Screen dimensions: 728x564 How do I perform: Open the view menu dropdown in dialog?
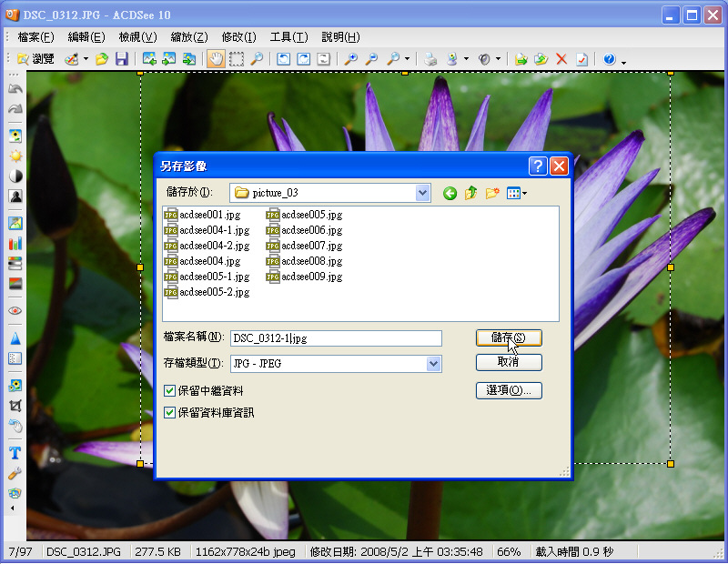click(517, 193)
